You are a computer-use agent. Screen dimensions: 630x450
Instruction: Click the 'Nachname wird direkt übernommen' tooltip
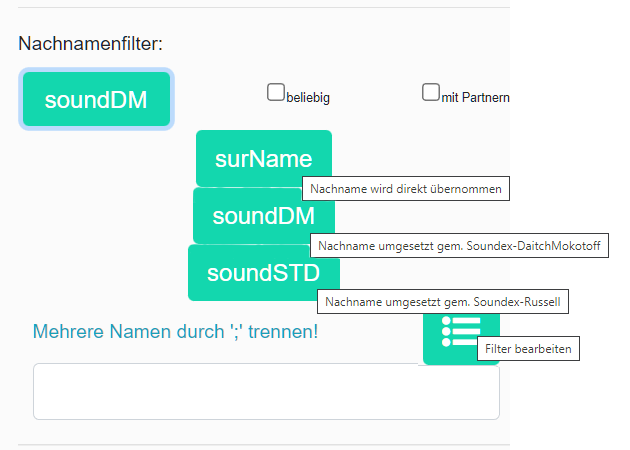pos(406,189)
